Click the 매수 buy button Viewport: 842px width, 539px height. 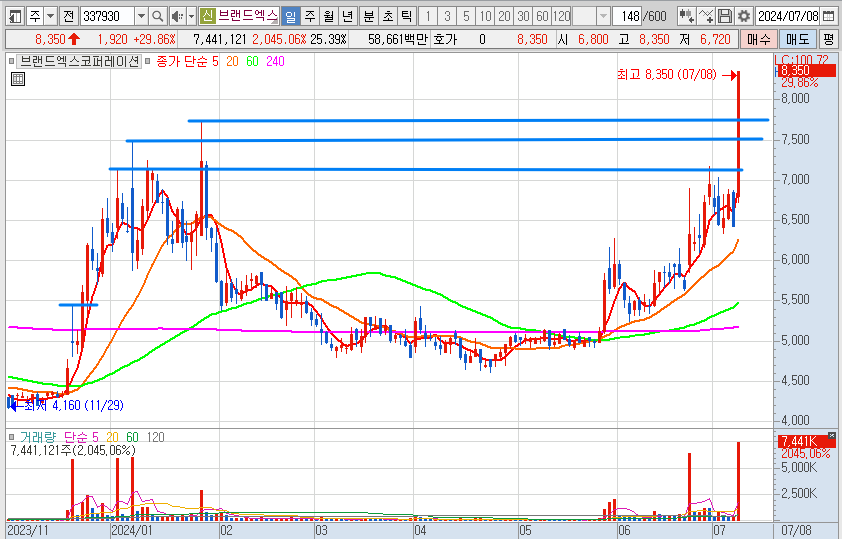click(x=758, y=39)
